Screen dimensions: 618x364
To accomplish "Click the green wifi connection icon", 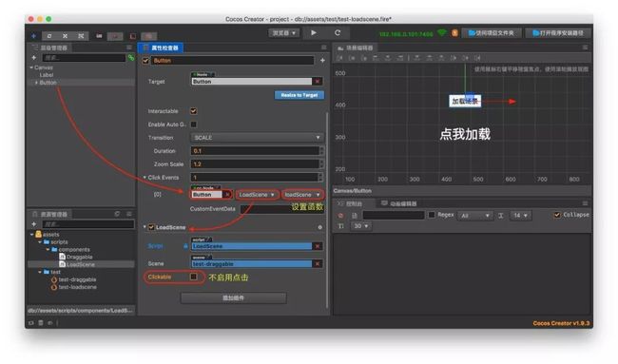I will [442, 32].
